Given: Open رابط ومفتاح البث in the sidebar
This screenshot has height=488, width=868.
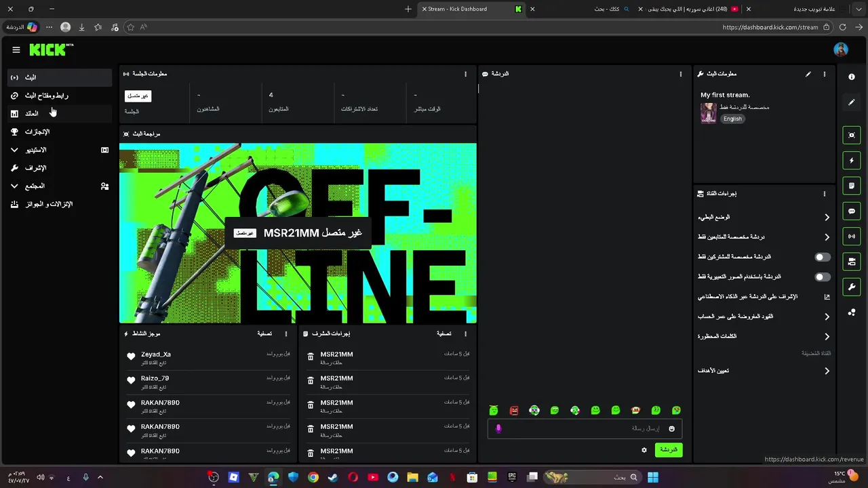Looking at the screenshot, I should [x=60, y=96].
